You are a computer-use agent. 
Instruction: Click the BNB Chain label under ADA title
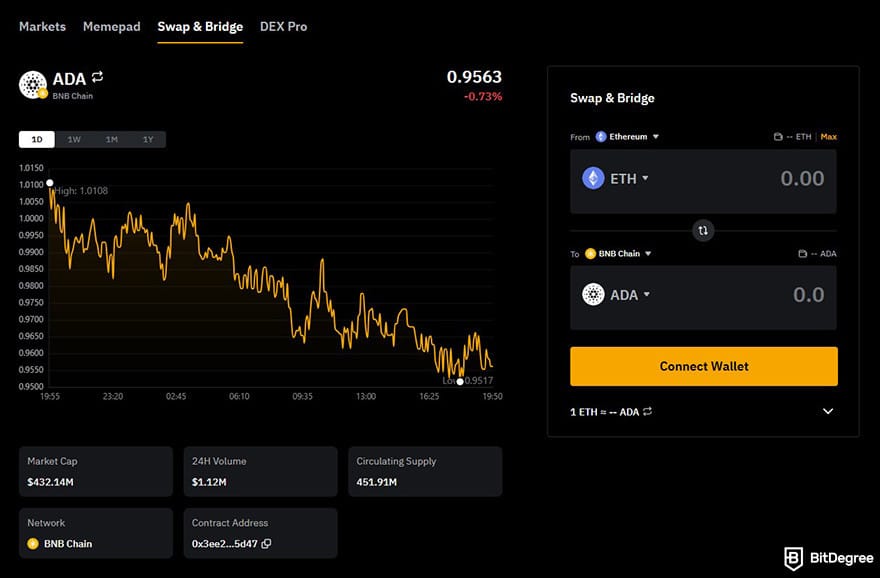(73, 96)
